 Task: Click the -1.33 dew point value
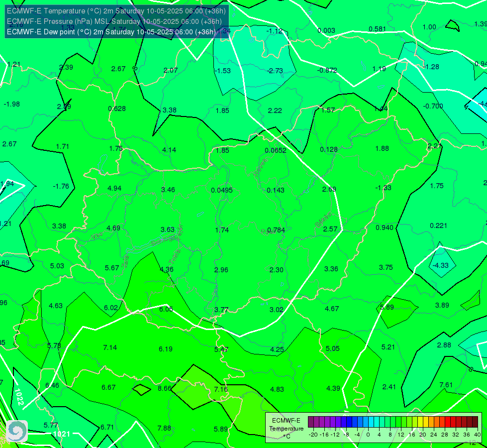tap(383, 188)
